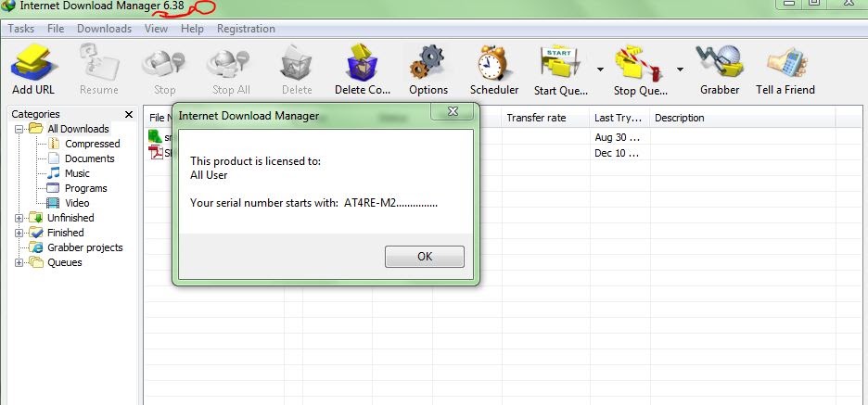868x405 pixels.
Task: Select the Finished category
Action: point(65,233)
